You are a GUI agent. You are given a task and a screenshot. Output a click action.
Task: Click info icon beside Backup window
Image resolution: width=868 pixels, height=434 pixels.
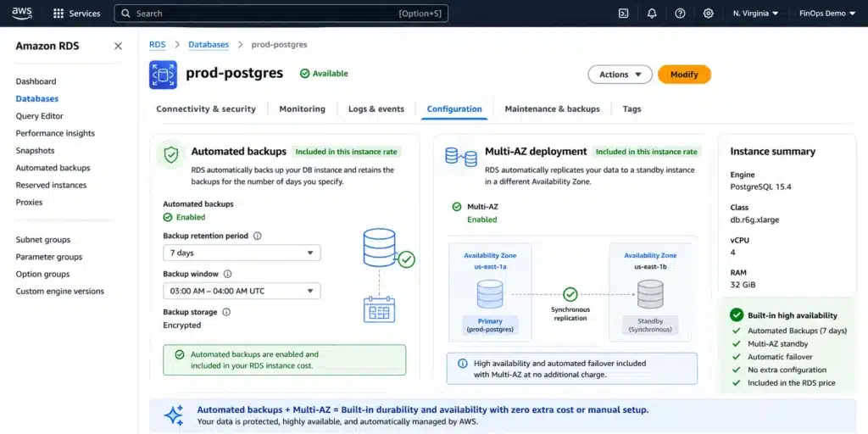(227, 274)
